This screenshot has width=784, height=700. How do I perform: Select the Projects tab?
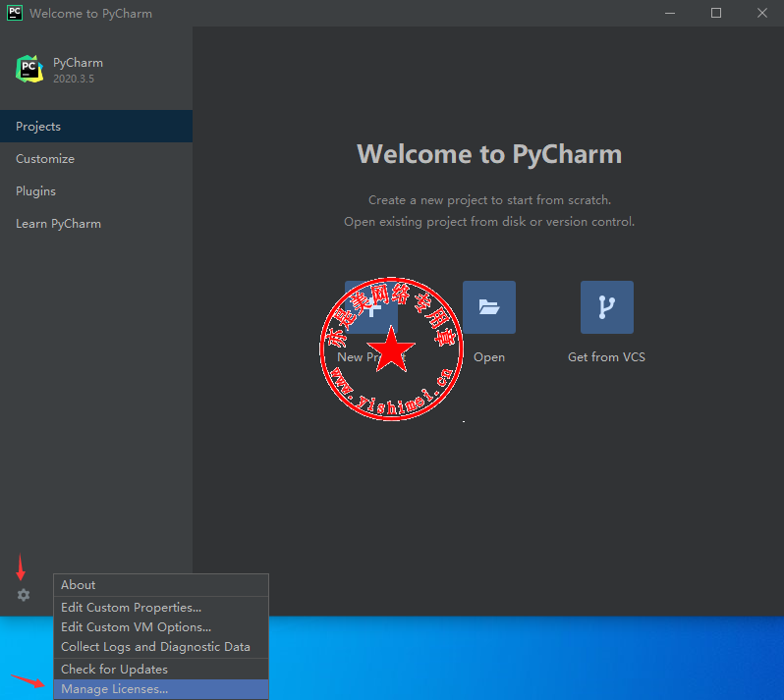[96, 126]
